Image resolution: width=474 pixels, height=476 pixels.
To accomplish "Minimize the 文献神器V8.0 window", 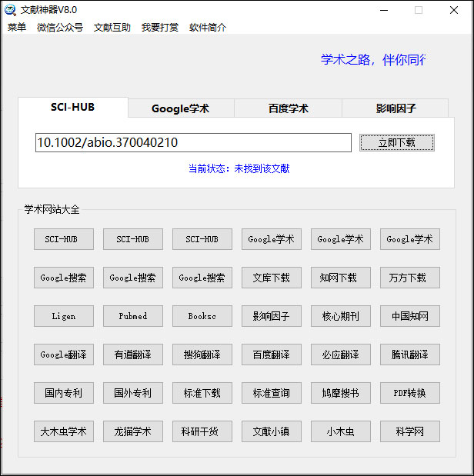I will (x=384, y=10).
